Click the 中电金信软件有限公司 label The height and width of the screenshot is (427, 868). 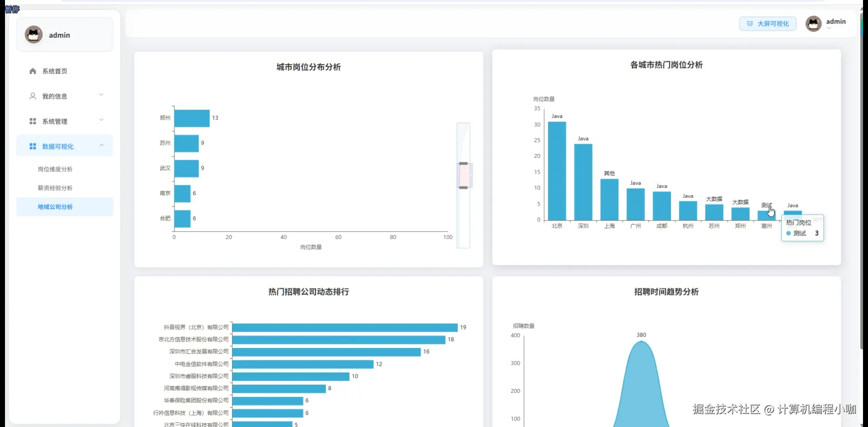202,364
